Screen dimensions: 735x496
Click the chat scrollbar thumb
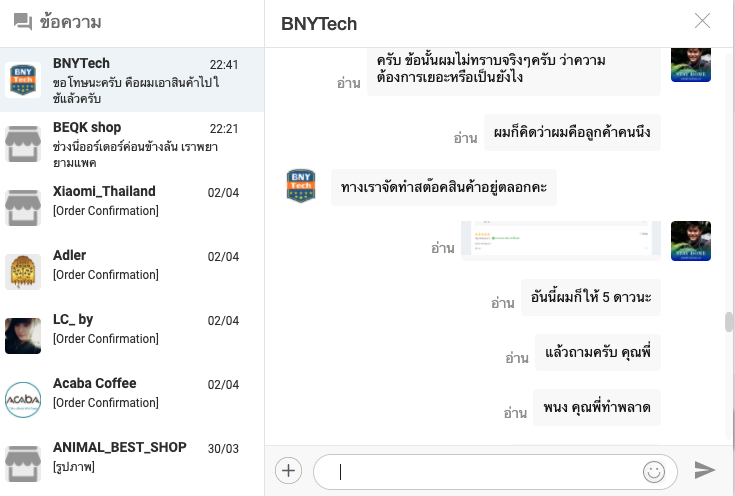point(729,322)
